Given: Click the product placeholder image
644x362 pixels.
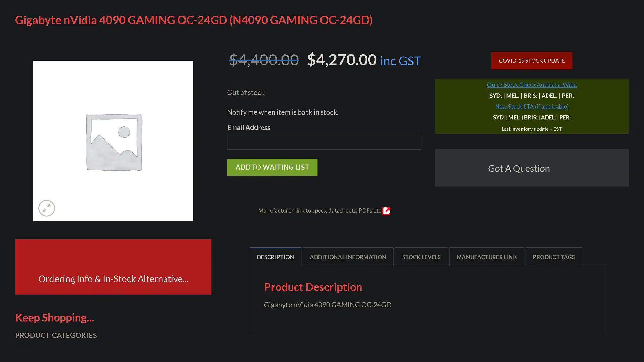Looking at the screenshot, I should pyautogui.click(x=113, y=141).
